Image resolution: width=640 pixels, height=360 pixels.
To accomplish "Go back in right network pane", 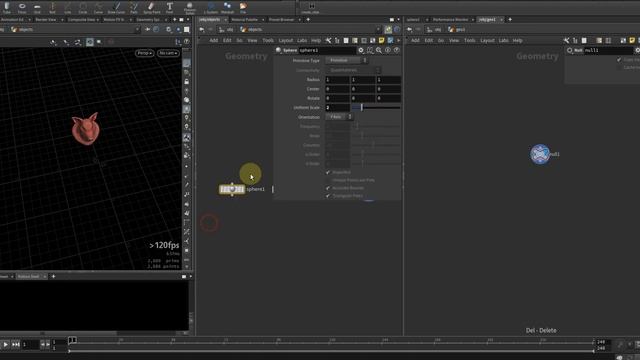I will (x=409, y=29).
